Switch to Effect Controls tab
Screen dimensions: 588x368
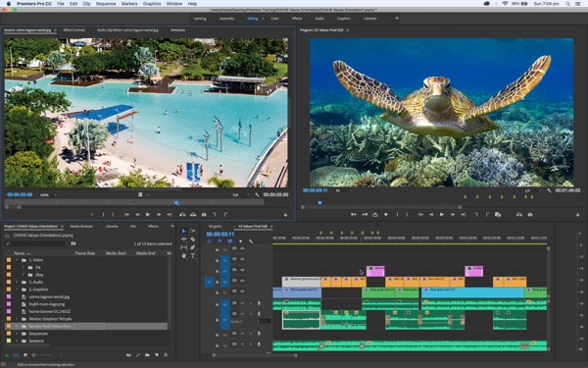pos(74,30)
